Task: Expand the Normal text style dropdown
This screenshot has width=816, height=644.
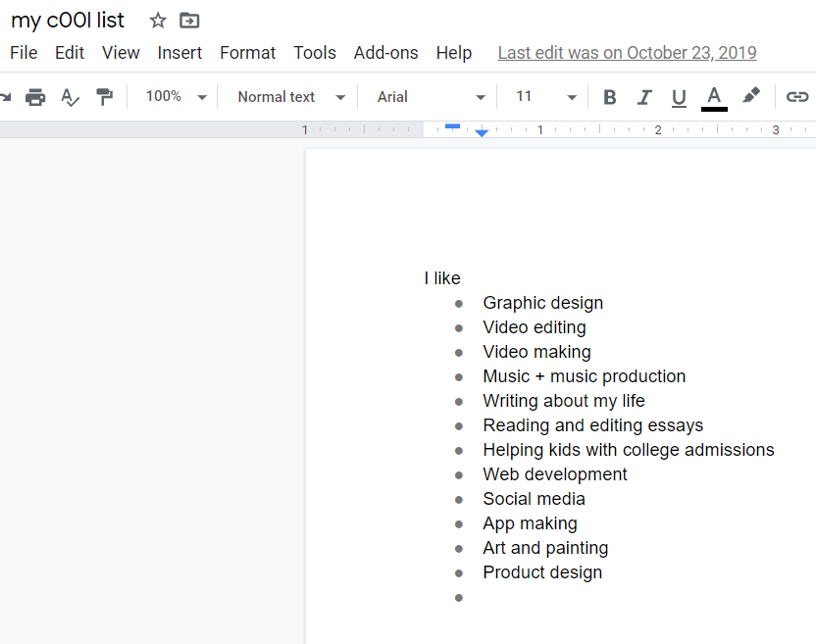Action: click(x=291, y=97)
